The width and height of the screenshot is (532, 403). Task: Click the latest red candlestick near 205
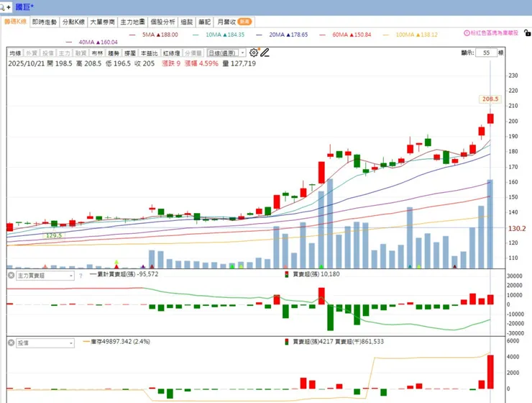click(490, 119)
